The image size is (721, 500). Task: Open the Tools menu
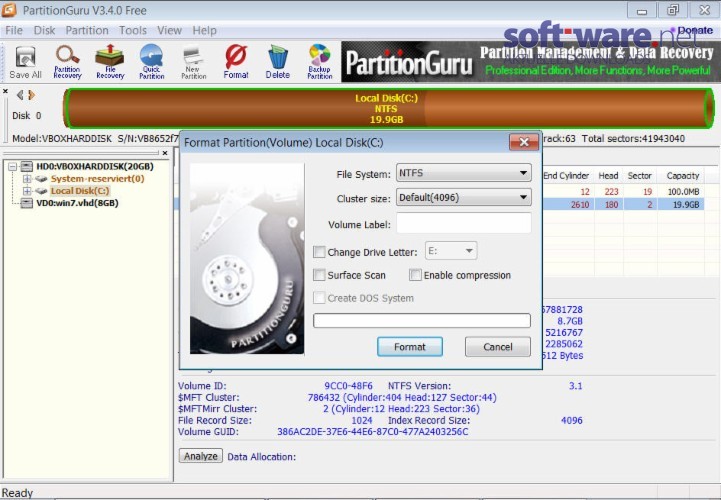click(x=132, y=30)
